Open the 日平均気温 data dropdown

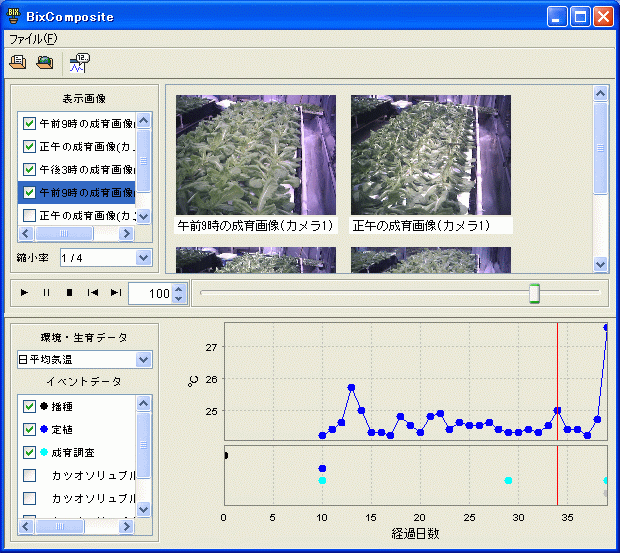(x=143, y=359)
